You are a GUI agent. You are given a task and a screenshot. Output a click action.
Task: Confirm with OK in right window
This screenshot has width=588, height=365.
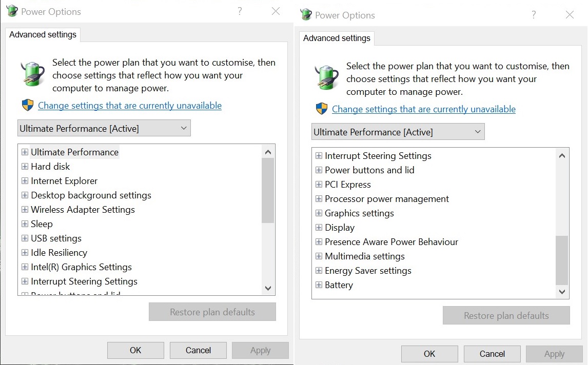(429, 354)
